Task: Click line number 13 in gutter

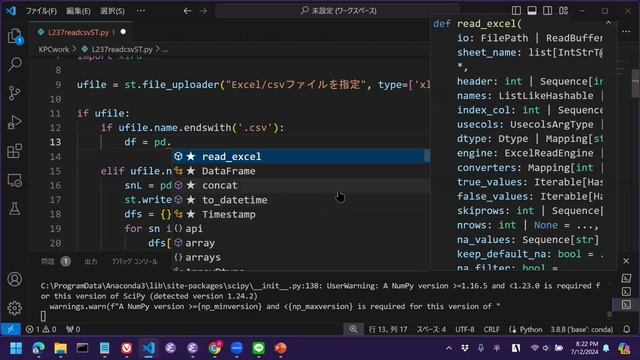Action: point(55,142)
